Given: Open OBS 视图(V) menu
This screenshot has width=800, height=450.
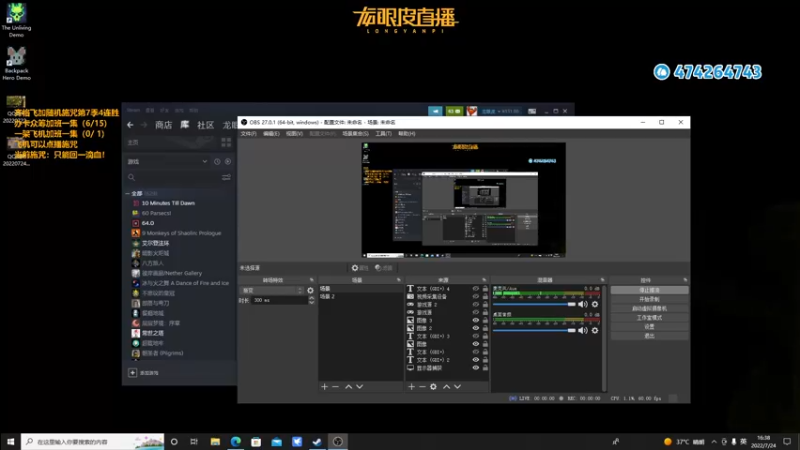Looking at the screenshot, I should click(x=294, y=134).
